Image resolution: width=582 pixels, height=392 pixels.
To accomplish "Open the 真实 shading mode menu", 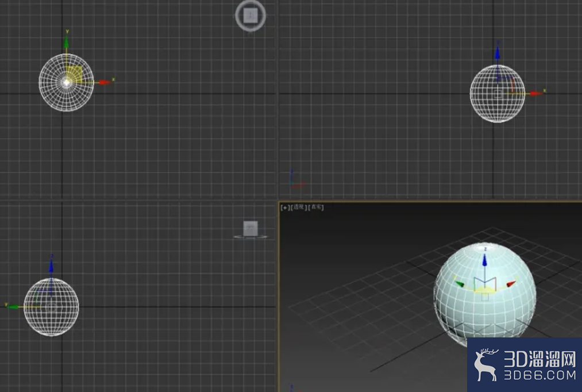I will pos(316,207).
